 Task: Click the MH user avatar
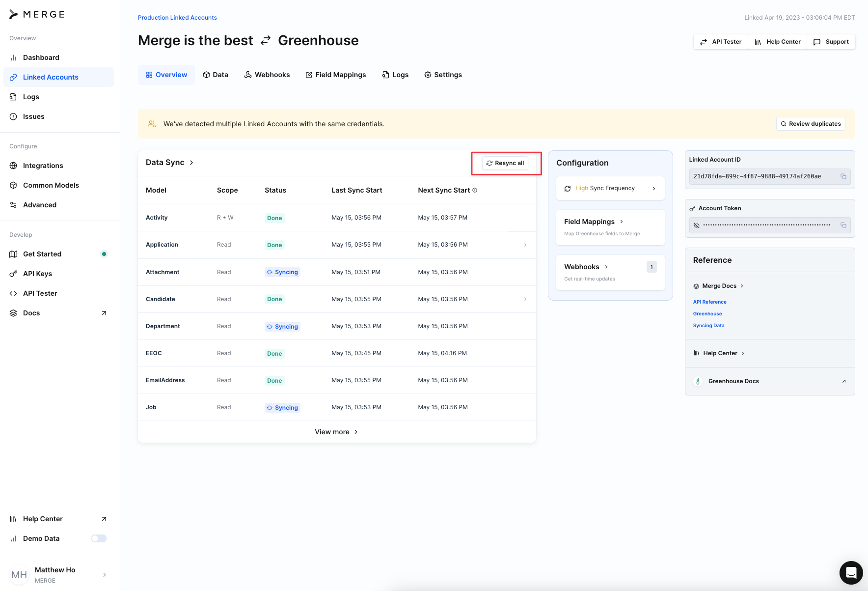click(19, 575)
